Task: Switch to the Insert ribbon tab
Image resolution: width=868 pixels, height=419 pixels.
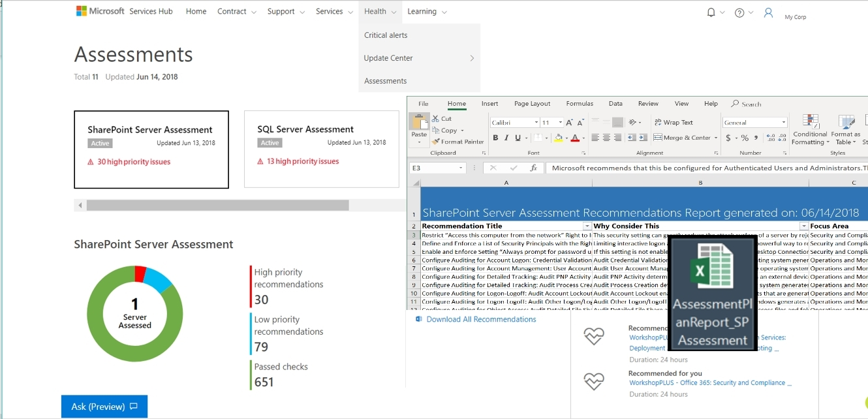Action: click(x=489, y=103)
